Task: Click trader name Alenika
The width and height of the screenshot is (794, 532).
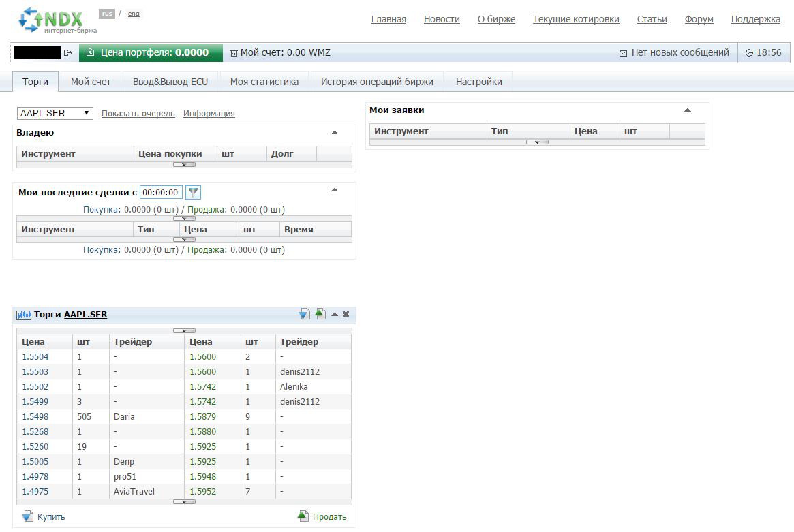Action: click(x=294, y=386)
